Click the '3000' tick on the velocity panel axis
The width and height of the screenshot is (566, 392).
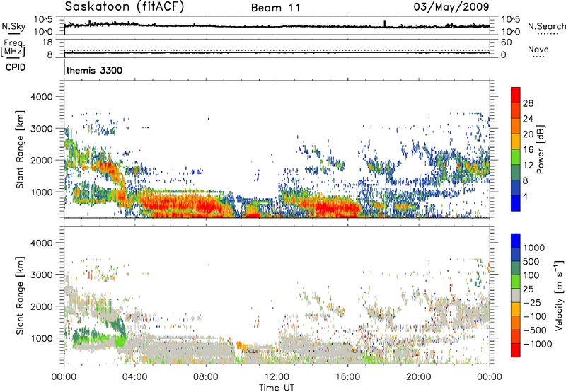(41, 275)
